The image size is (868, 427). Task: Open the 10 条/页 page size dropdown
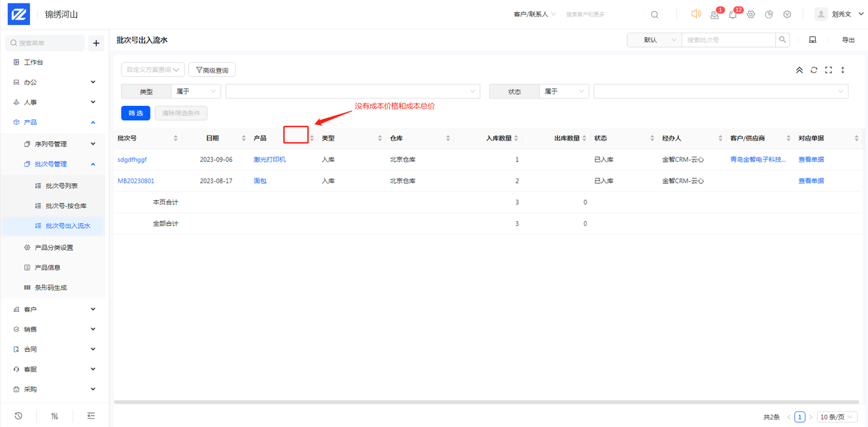tap(837, 417)
